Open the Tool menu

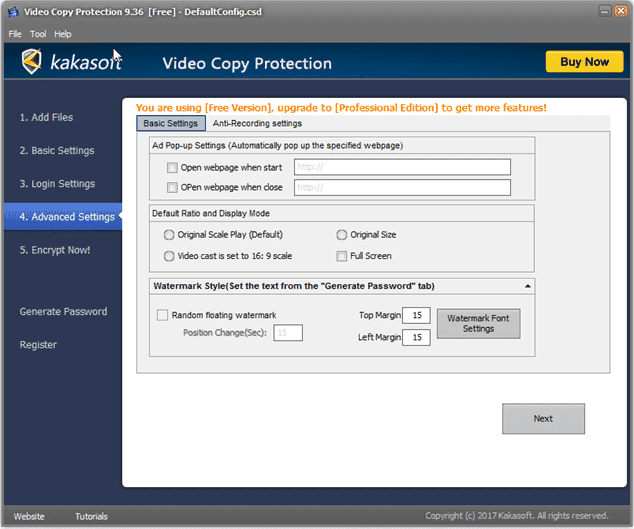click(38, 34)
